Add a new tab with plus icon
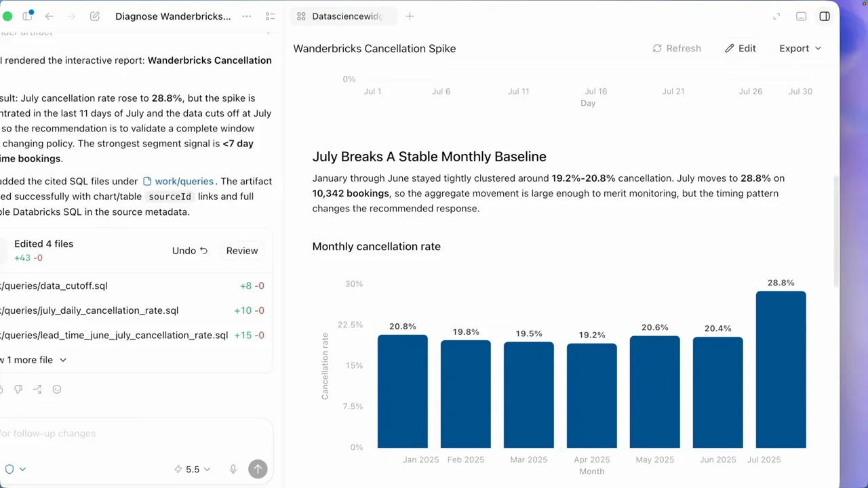This screenshot has width=868, height=488. pos(410,16)
